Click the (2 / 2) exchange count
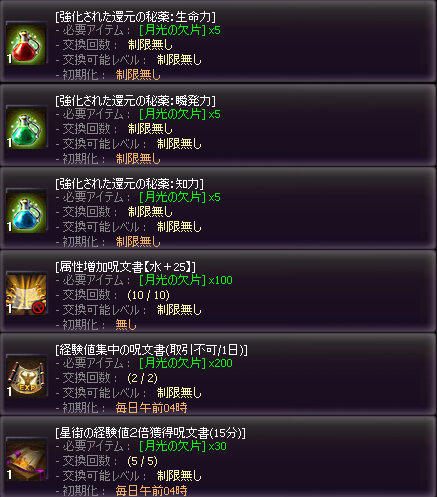The height and width of the screenshot is (497, 437). click(x=142, y=378)
